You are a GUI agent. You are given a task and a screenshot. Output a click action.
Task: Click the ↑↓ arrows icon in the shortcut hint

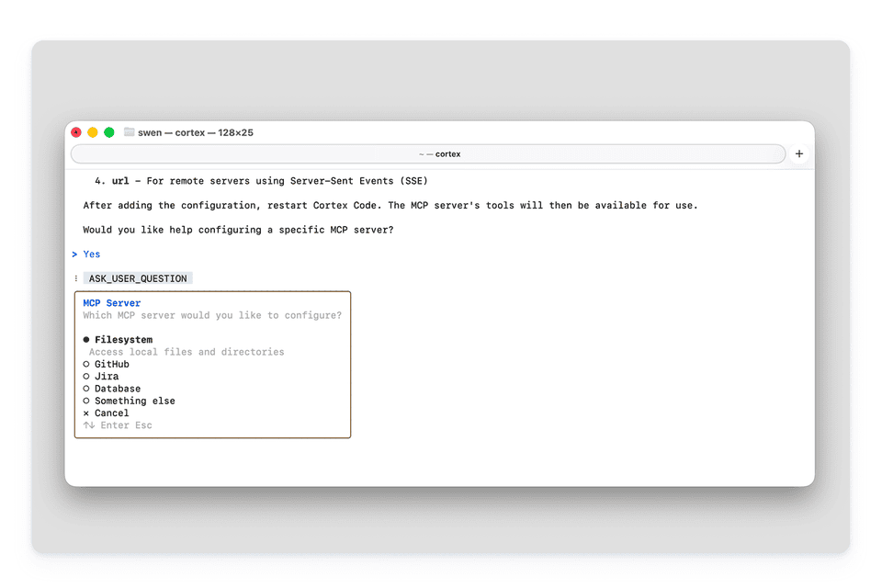(88, 424)
